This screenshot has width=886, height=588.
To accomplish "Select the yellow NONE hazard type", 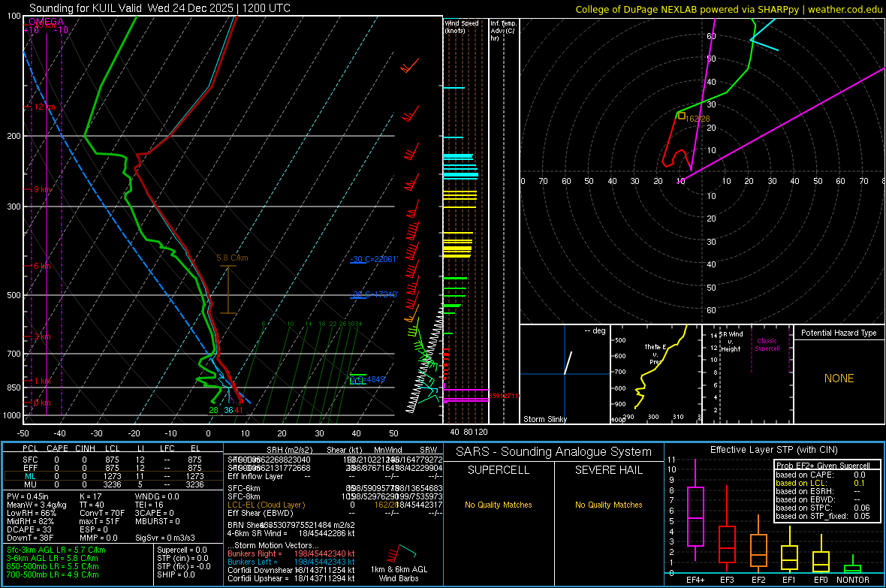I will pyautogui.click(x=839, y=378).
